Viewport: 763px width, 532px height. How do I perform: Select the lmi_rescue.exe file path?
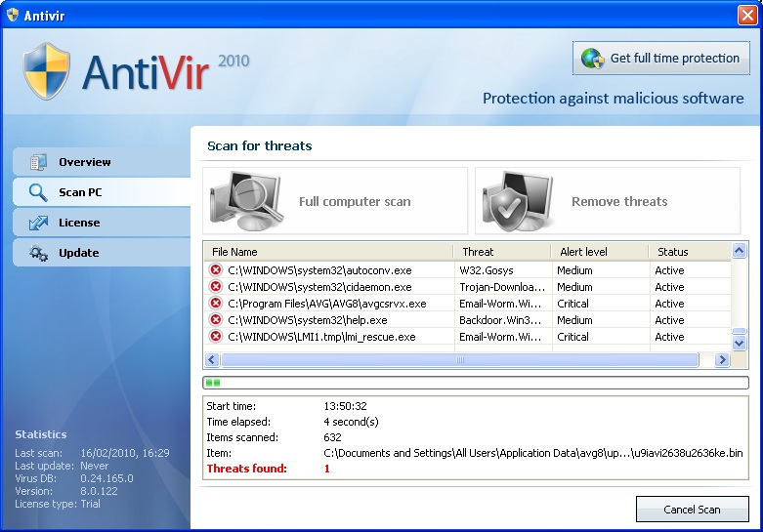coord(321,337)
